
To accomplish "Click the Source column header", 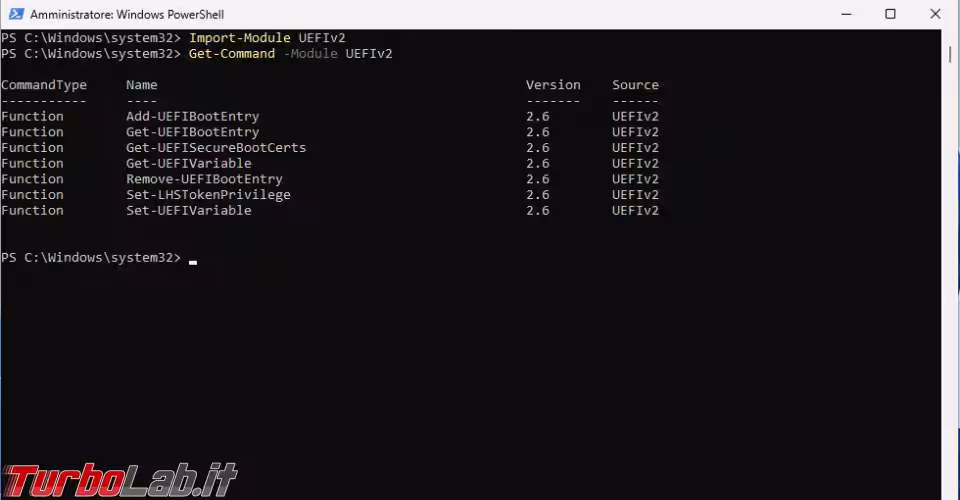I will (636, 85).
